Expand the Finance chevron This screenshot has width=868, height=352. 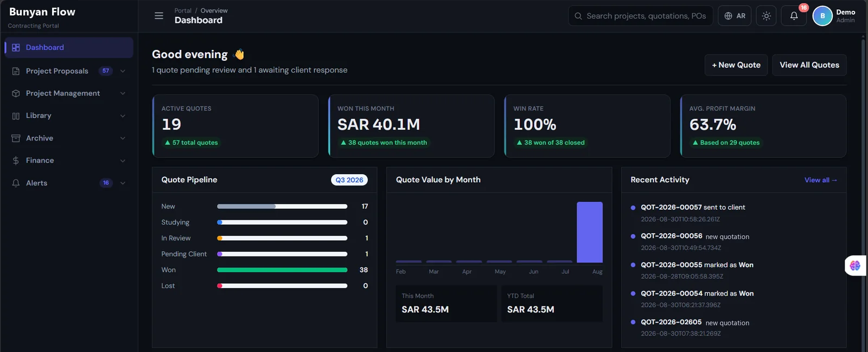click(123, 161)
